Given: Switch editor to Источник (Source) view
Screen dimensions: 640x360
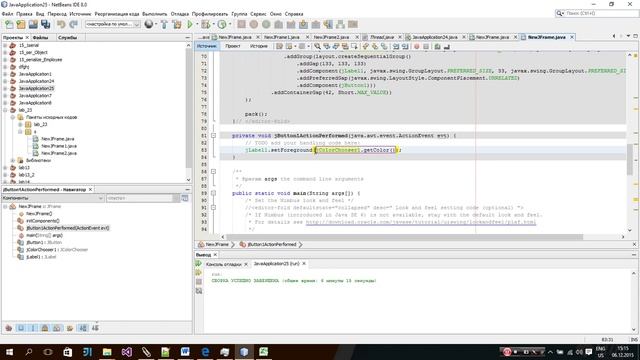Looking at the screenshot, I should (207, 46).
